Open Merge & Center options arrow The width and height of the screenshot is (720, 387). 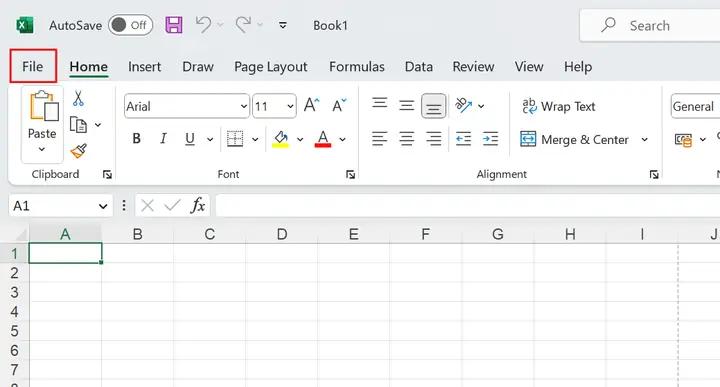tap(645, 139)
